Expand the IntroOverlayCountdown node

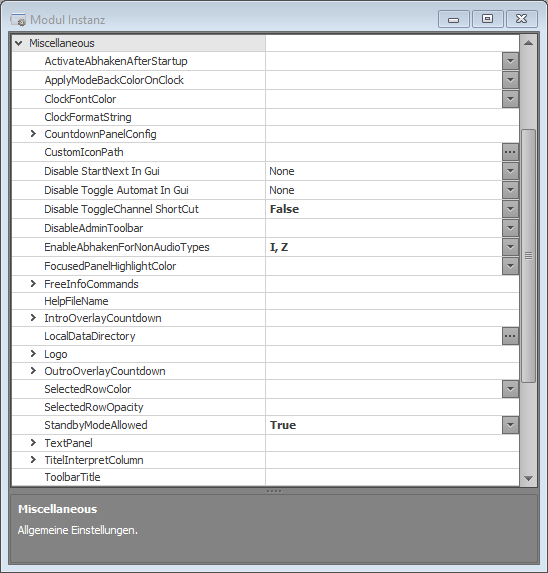tap(33, 318)
